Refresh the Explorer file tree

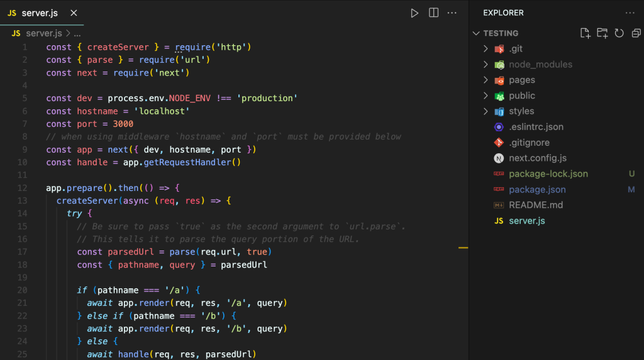[619, 33]
